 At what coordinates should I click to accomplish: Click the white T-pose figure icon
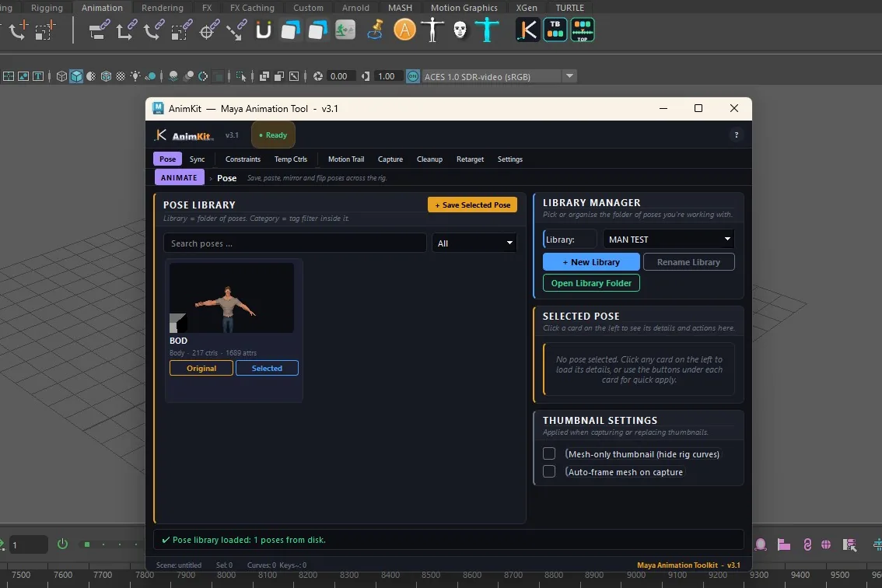(x=432, y=30)
